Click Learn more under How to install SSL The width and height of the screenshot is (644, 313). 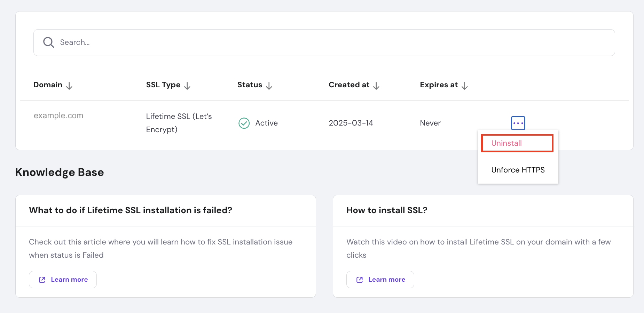point(380,280)
